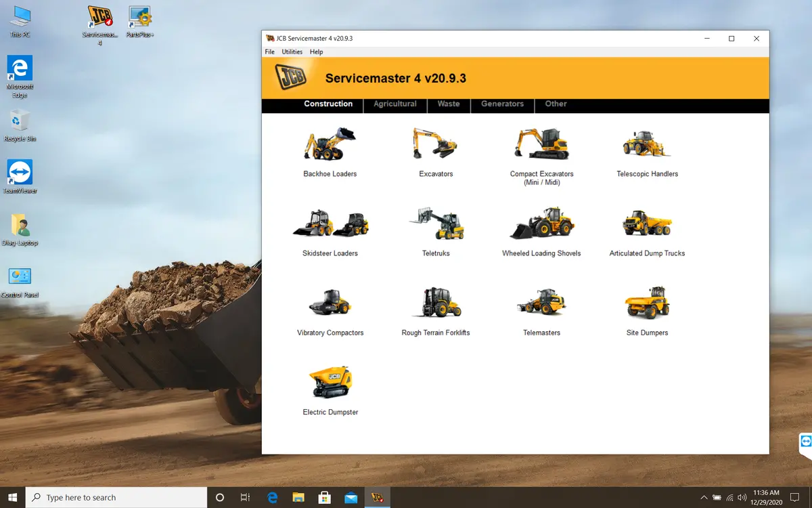The image size is (812, 508).
Task: Switch to the Construction tab
Action: 328,104
